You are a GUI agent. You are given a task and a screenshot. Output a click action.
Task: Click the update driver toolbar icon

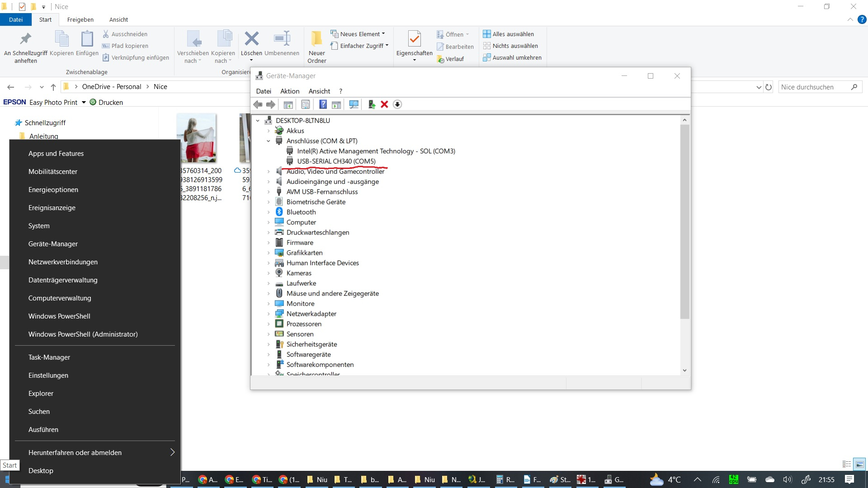click(x=371, y=104)
